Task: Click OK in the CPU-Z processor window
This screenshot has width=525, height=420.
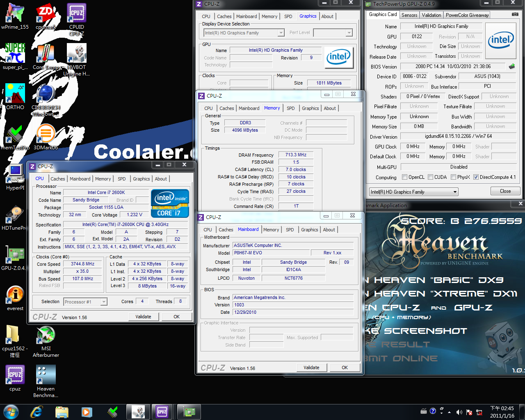Action: pyautogui.click(x=177, y=317)
